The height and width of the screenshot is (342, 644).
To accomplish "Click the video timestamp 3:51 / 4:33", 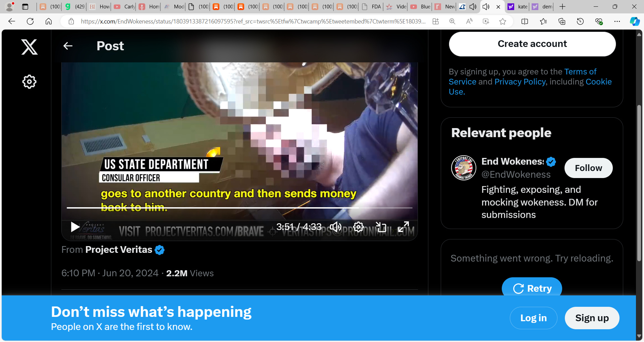I will pyautogui.click(x=299, y=227).
